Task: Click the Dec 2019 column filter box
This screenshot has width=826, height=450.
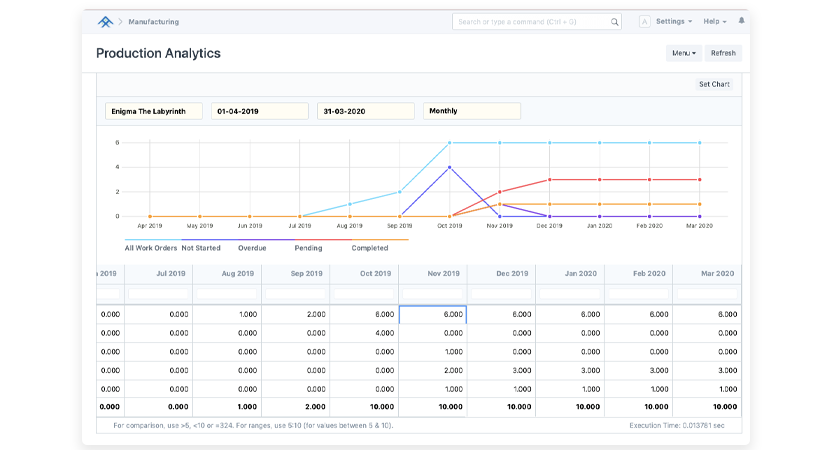Action: tap(501, 294)
